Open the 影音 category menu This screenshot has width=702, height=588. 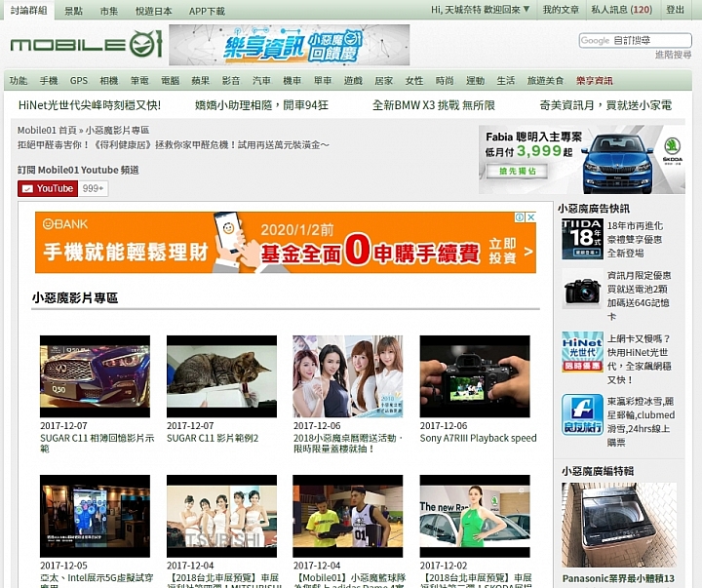click(x=231, y=81)
